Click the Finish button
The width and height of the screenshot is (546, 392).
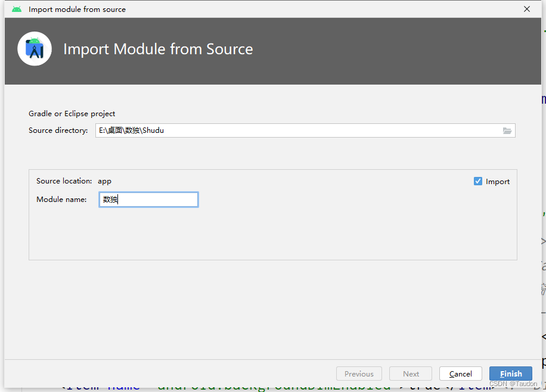tap(510, 374)
